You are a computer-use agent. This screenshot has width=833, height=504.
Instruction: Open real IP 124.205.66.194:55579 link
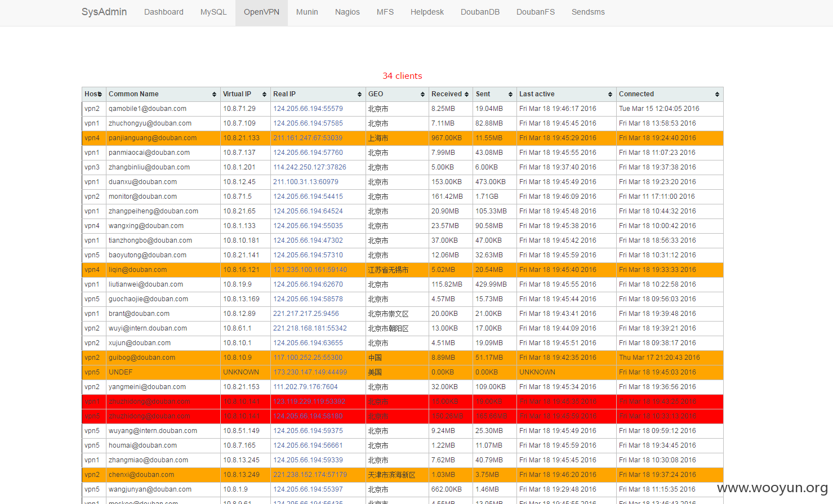pos(308,109)
